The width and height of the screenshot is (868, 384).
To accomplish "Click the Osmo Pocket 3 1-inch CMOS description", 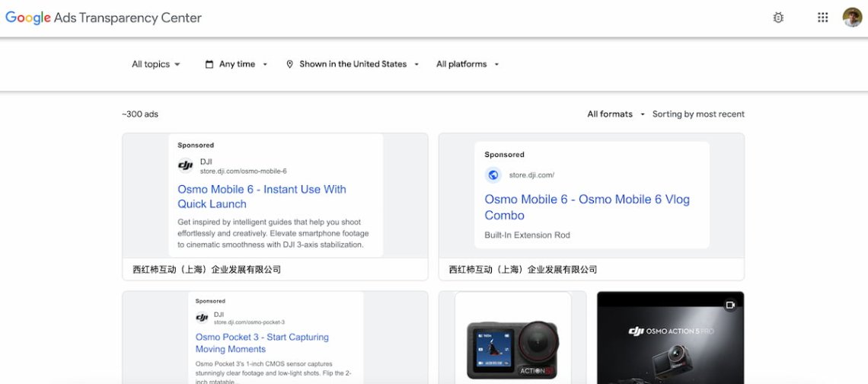I will 273,373.
